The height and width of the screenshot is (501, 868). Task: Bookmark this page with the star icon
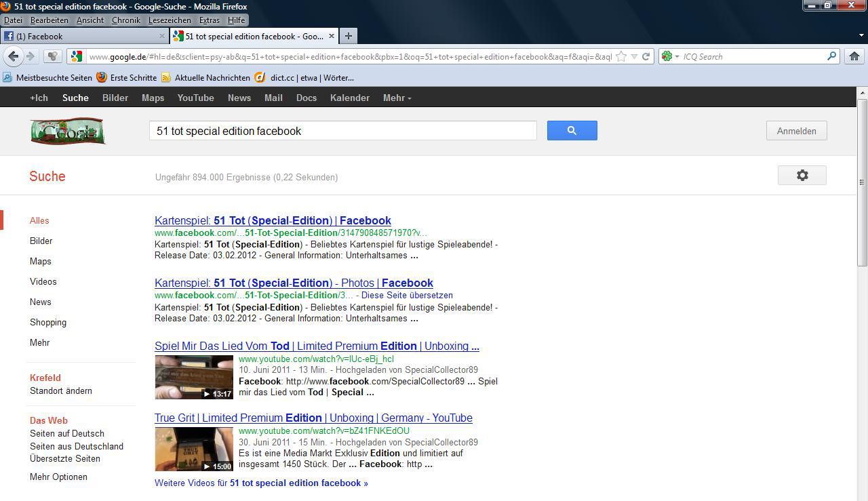tap(621, 56)
